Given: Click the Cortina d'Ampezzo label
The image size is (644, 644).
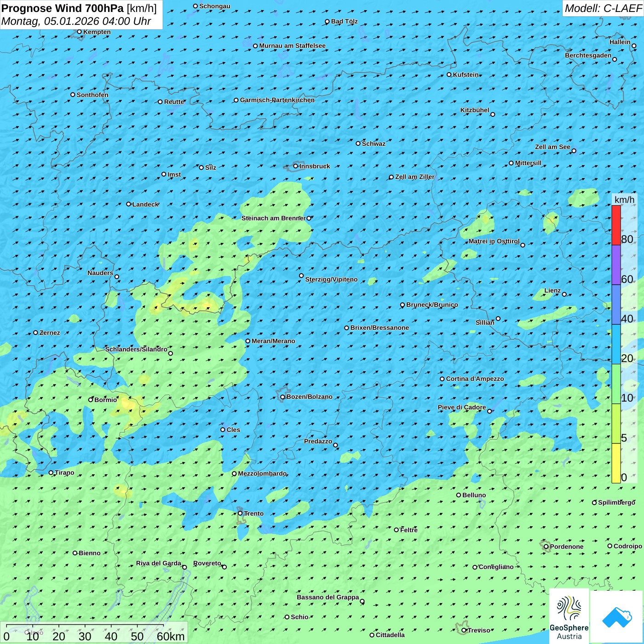Looking at the screenshot, I should (x=475, y=379).
